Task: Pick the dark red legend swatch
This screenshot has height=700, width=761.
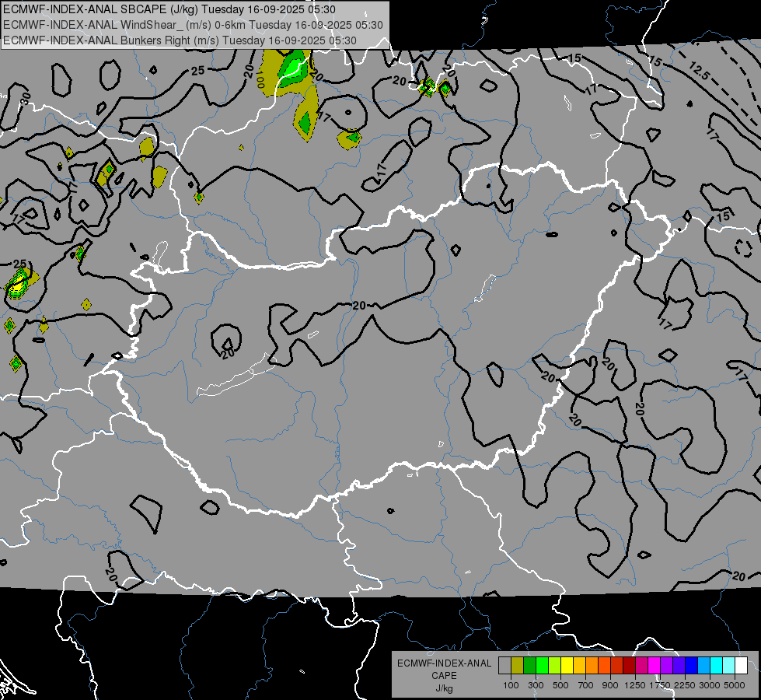Action: 630,666
